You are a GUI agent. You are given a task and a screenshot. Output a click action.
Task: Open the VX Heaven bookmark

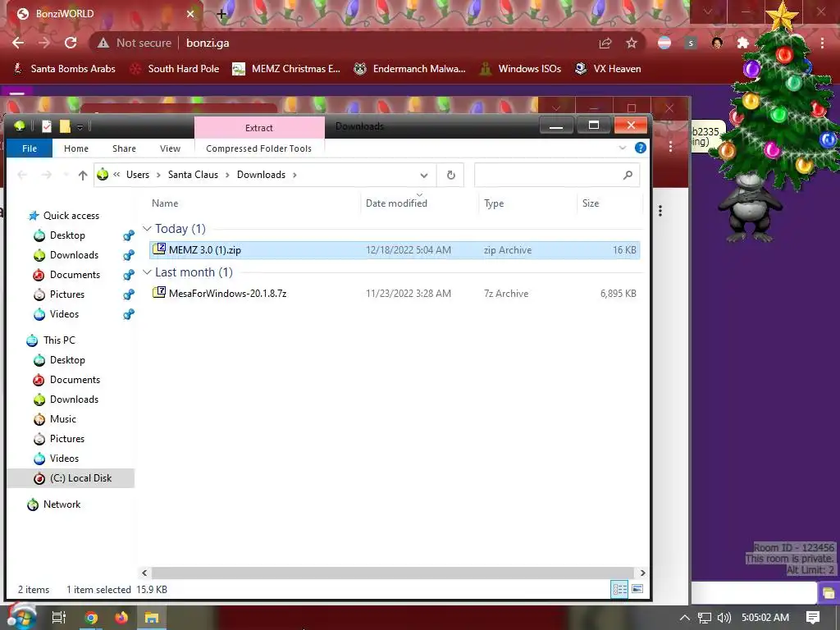(608, 69)
